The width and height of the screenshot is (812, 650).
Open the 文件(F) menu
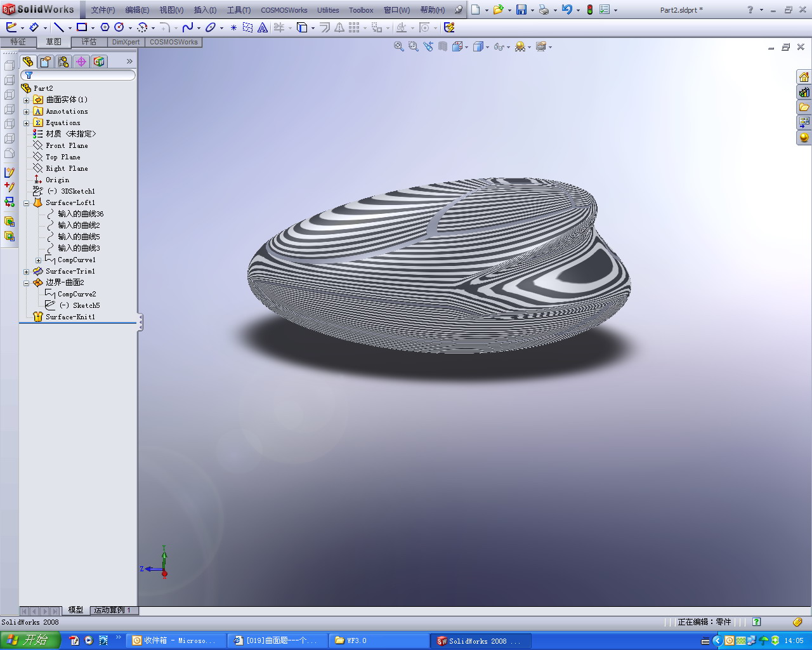103,10
